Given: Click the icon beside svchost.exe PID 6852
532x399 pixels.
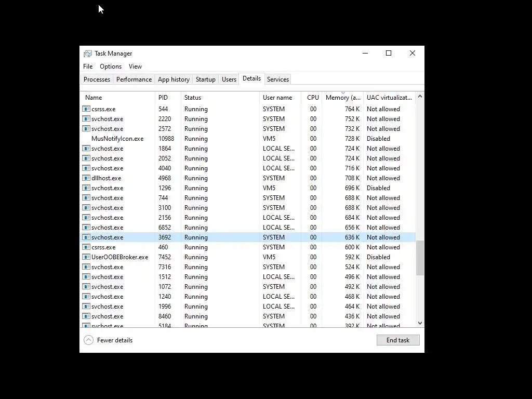Looking at the screenshot, I should (x=86, y=227).
